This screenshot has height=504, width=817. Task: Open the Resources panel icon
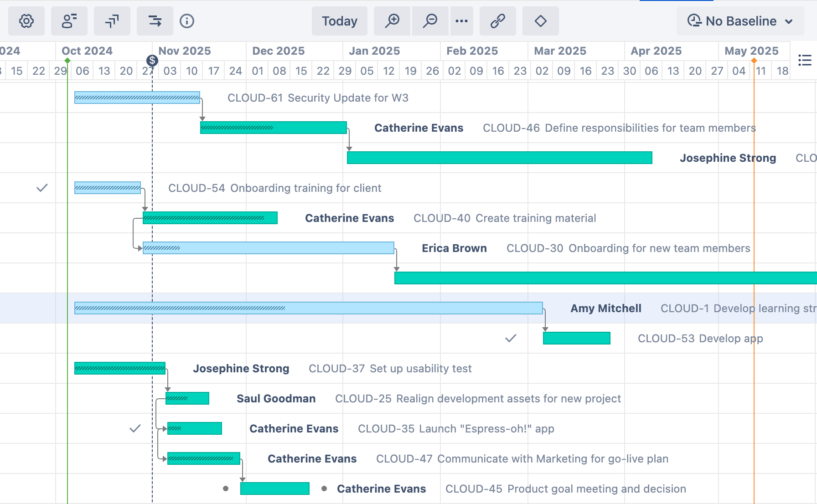(x=69, y=21)
